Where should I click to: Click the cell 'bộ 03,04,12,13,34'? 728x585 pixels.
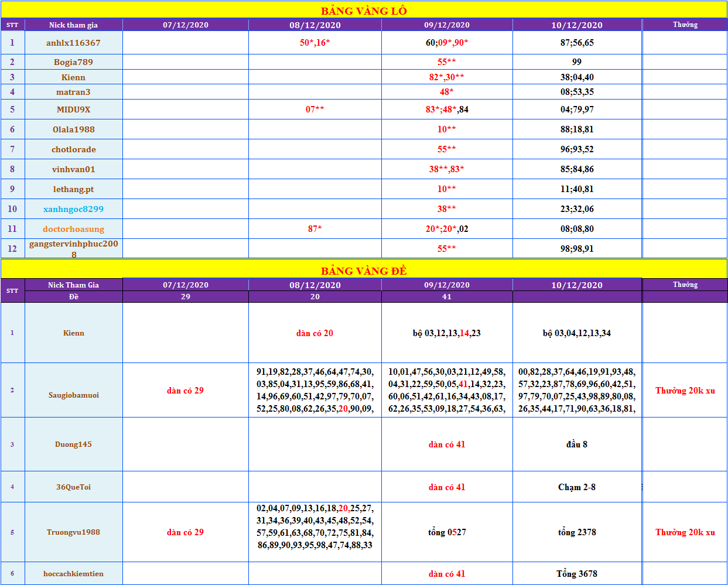click(577, 333)
